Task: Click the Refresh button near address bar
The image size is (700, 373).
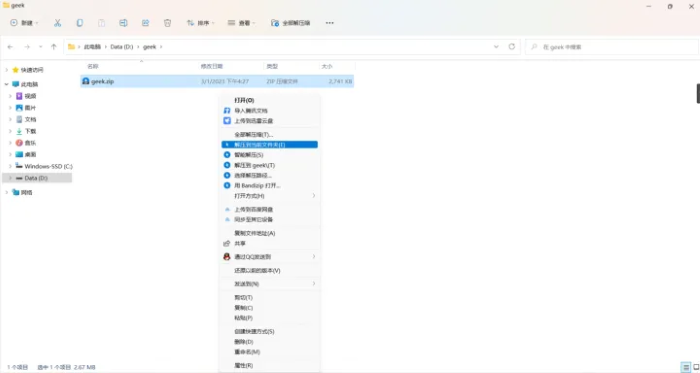Action: point(512,47)
